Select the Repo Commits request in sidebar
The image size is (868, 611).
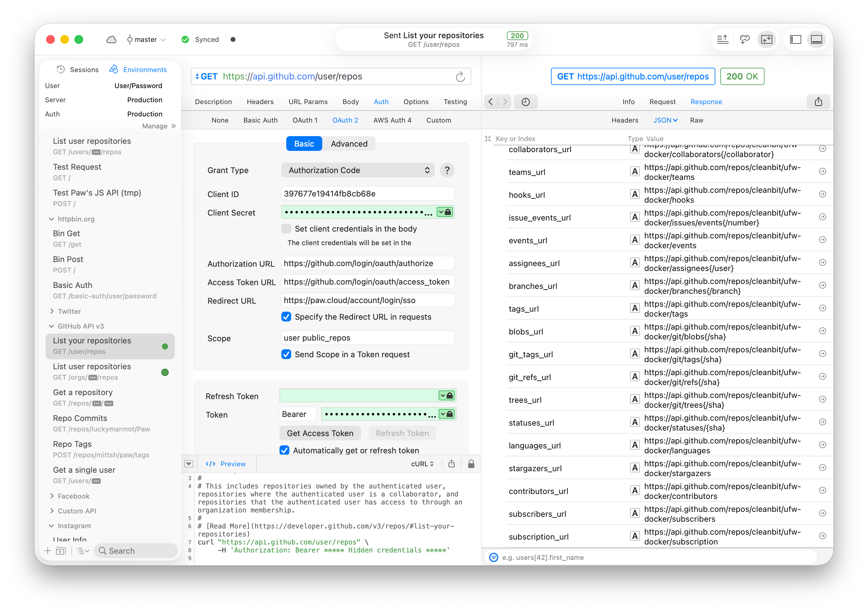(80, 418)
